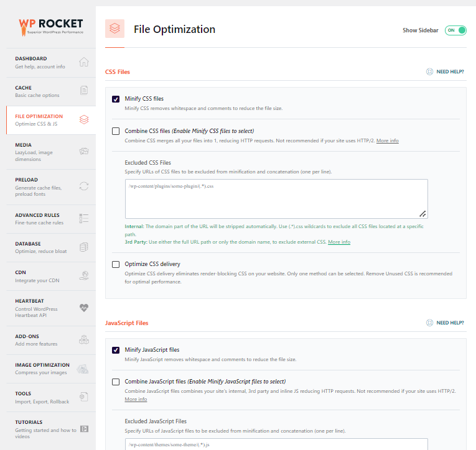The height and width of the screenshot is (450, 476).
Task: Select the File Optimization menu item
Action: click(51, 120)
